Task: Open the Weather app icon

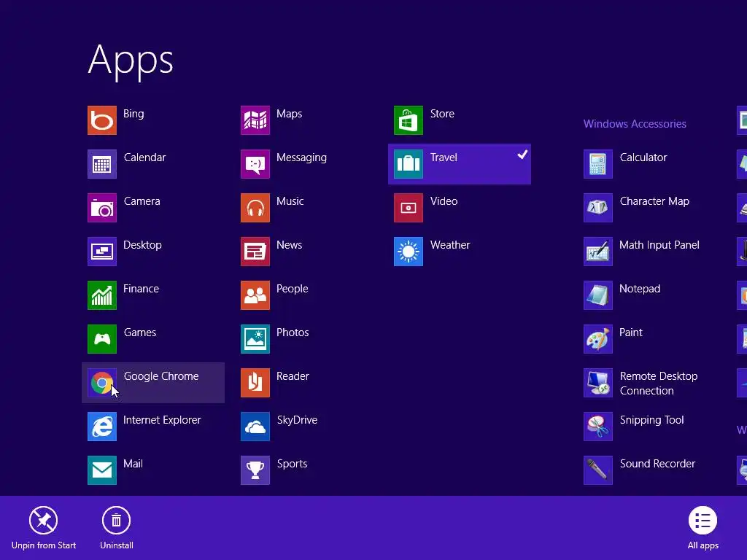Action: pyautogui.click(x=409, y=252)
